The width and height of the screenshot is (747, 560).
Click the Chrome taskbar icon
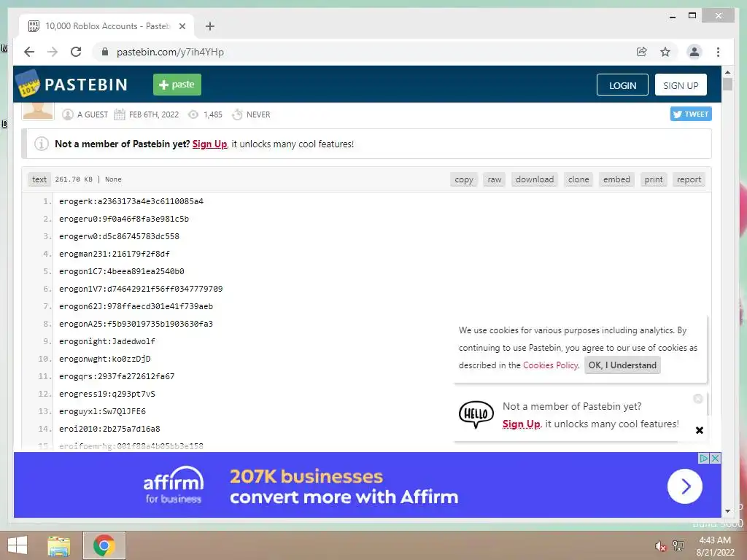coord(104,545)
